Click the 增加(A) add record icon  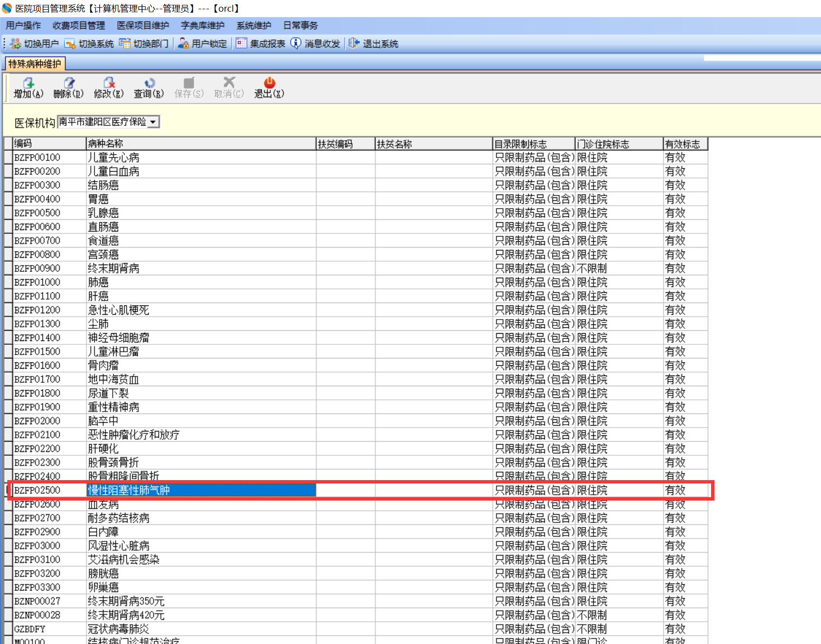(29, 83)
